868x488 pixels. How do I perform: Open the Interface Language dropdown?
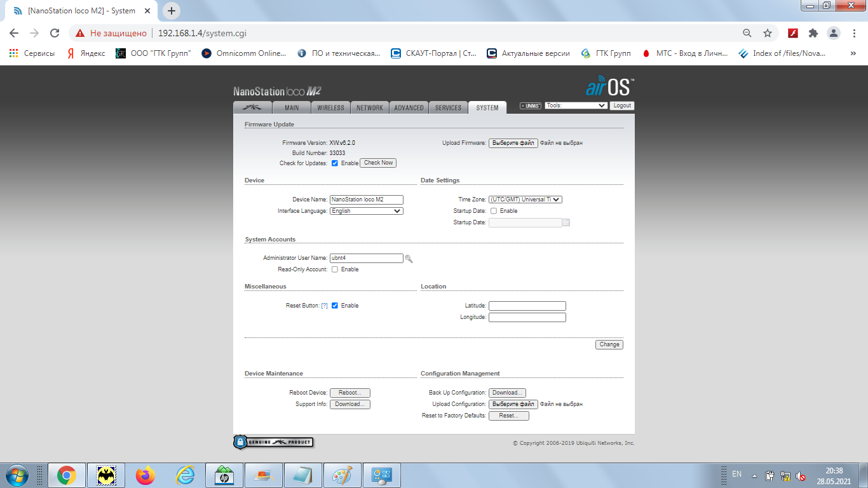[367, 211]
